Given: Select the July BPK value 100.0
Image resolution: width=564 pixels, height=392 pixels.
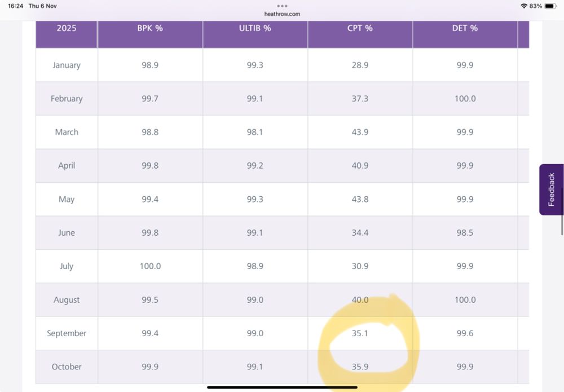Looking at the screenshot, I should [150, 266].
